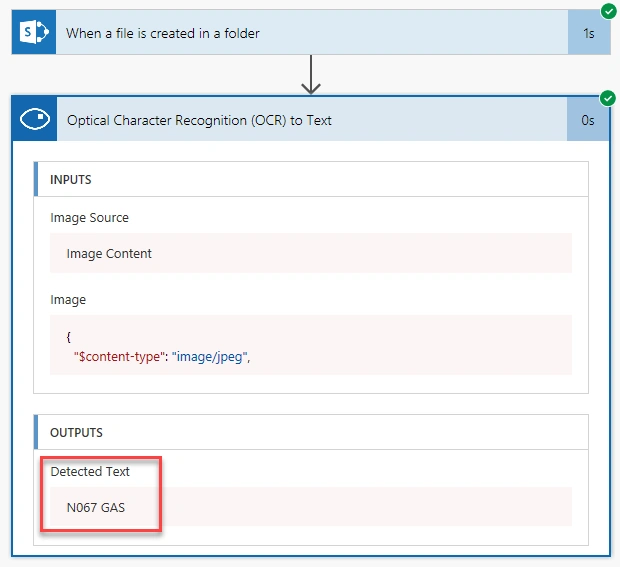Click the "$content-type" JSON key
This screenshot has height=567, width=620.
tap(117, 357)
